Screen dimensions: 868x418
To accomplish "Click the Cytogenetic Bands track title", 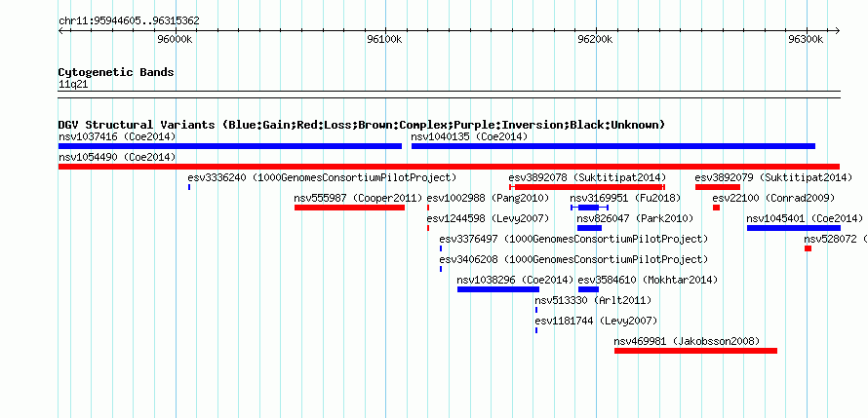I will pos(116,72).
